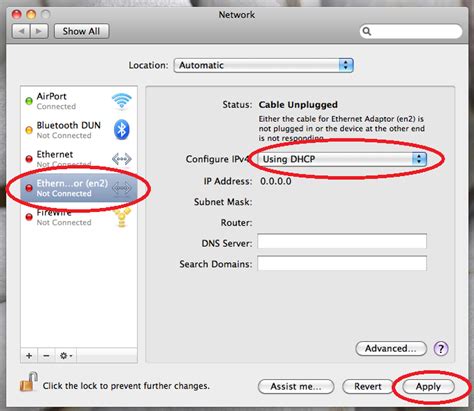Click the magnifying glass search icon
The width and height of the screenshot is (474, 411).
tap(367, 31)
